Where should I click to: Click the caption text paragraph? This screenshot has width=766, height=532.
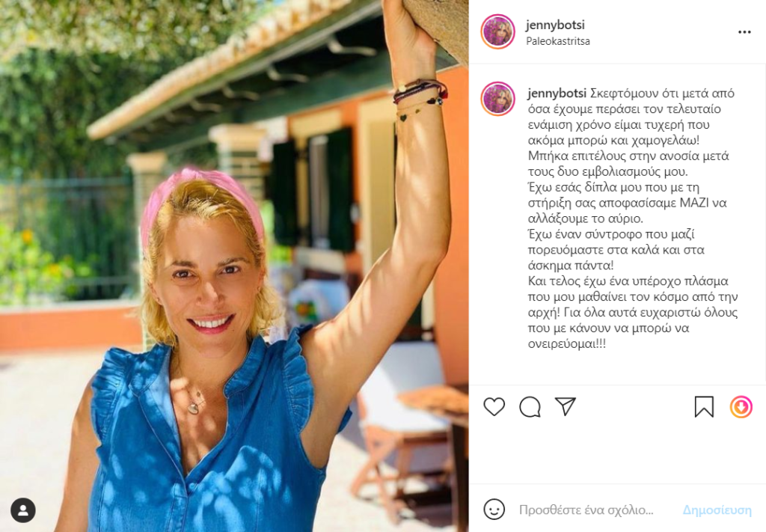[633, 218]
